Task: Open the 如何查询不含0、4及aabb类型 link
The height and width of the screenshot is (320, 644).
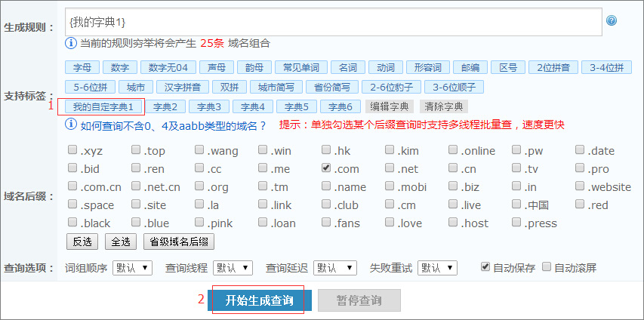Action: pos(174,125)
